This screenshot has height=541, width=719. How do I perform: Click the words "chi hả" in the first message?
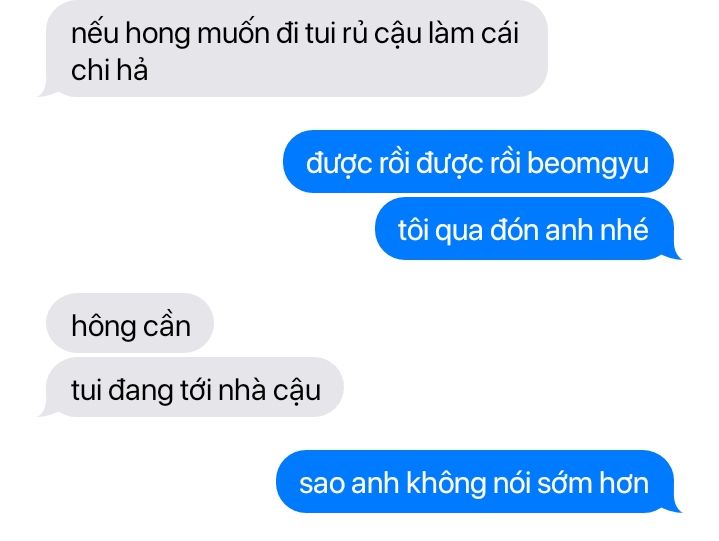pos(109,70)
